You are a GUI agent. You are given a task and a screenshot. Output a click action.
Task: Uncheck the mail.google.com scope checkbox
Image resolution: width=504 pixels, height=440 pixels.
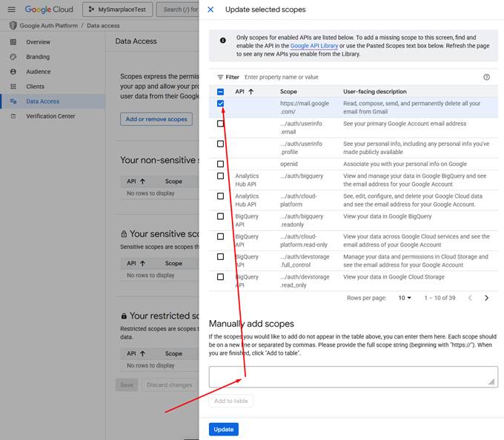221,104
